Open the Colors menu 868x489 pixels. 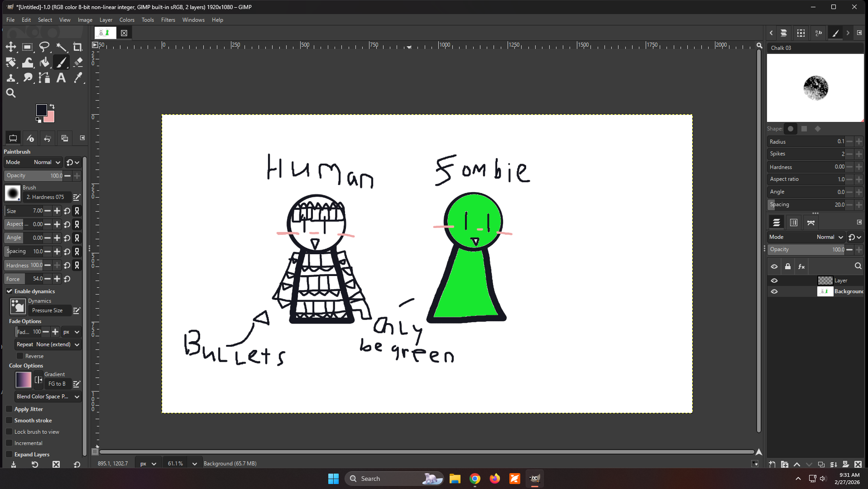click(127, 20)
